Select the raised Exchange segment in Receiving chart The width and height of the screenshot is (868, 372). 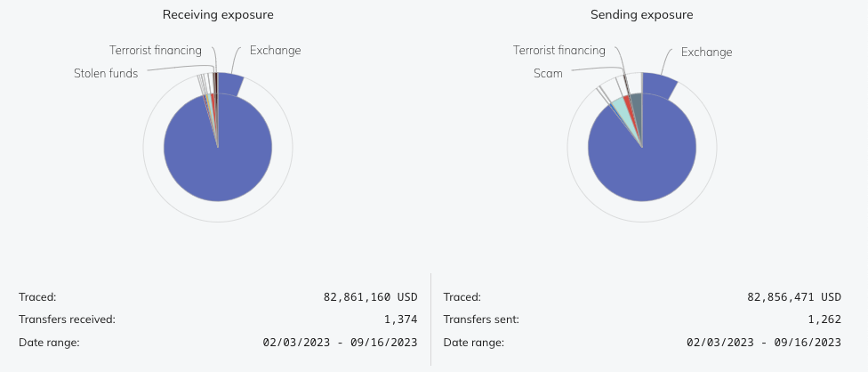point(230,85)
